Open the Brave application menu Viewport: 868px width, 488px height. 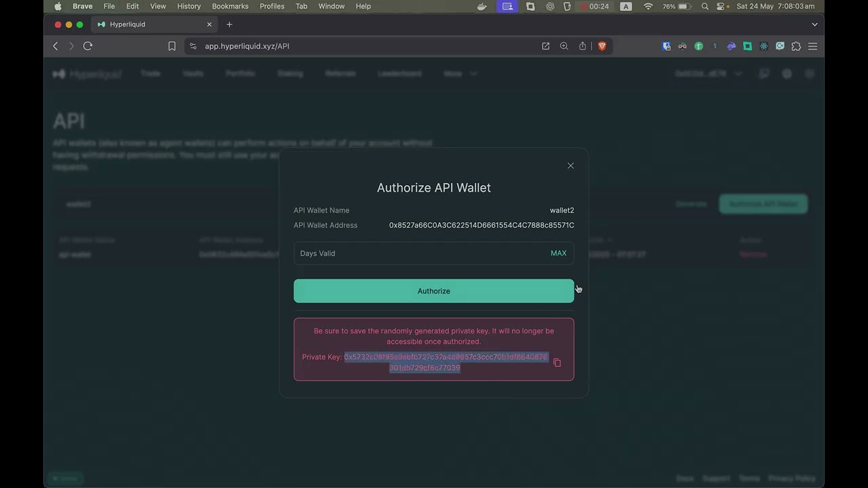point(83,6)
